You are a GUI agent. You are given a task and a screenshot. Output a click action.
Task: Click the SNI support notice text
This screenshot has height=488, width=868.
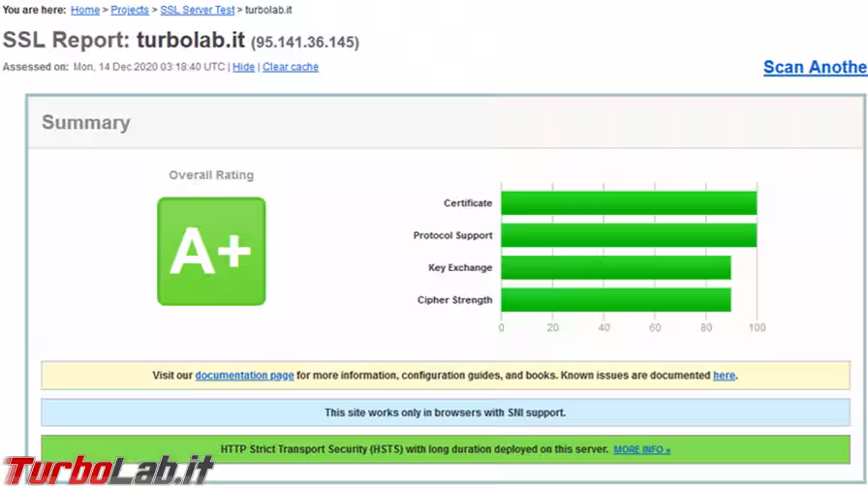445,412
